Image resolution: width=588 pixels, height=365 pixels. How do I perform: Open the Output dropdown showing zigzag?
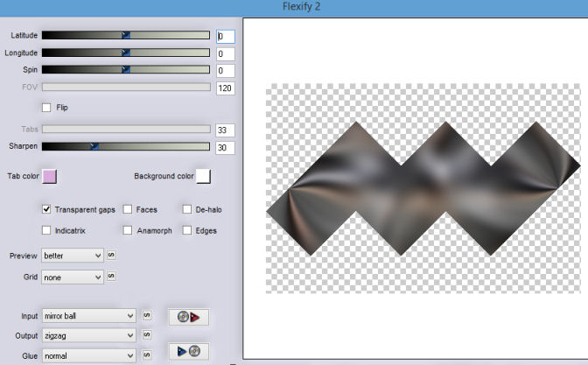89,335
